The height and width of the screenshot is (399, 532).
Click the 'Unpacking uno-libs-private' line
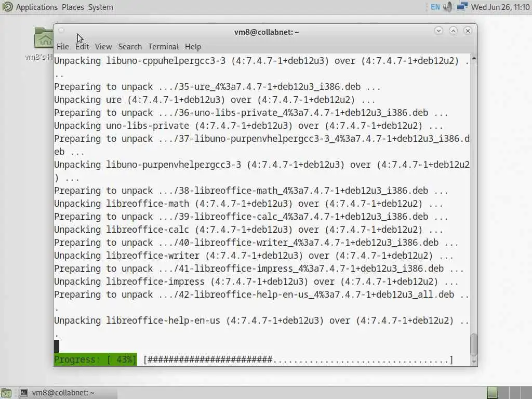pos(248,126)
